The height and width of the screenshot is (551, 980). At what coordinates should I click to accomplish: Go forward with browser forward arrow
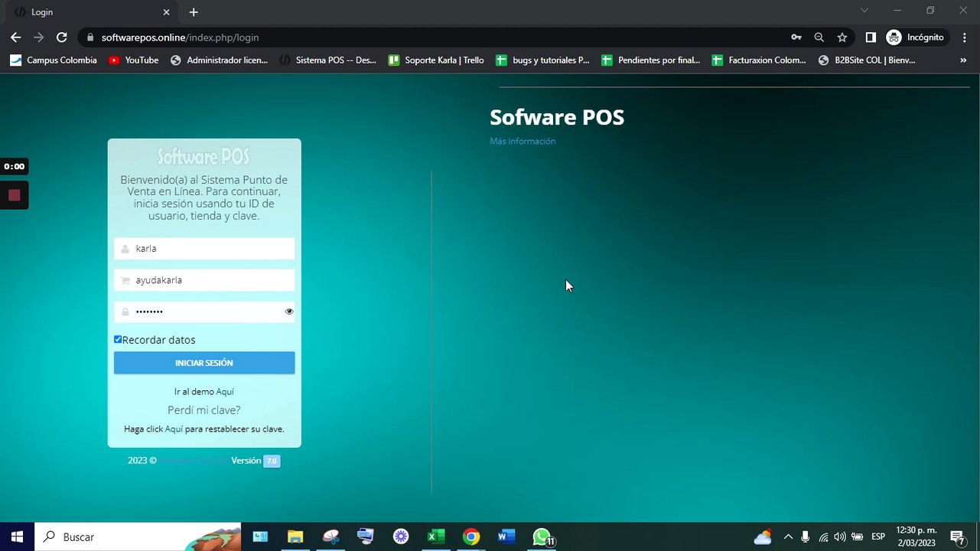[38, 37]
